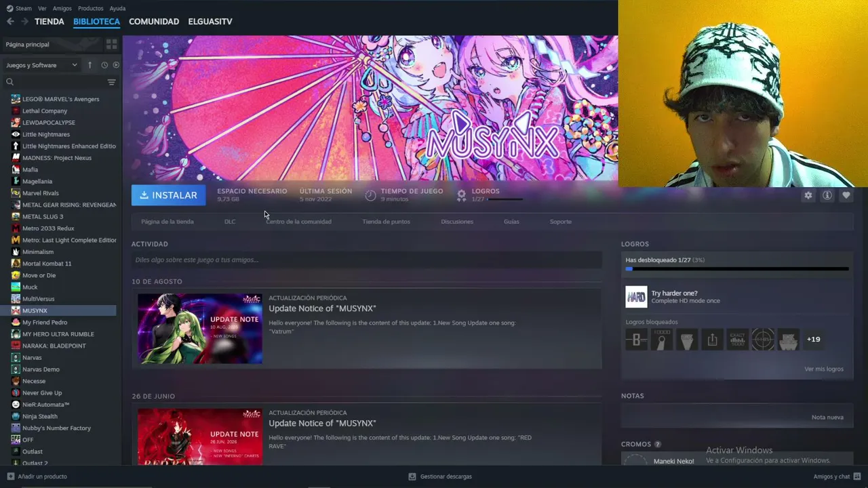Click the Lethal Company game icon
The width and height of the screenshot is (868, 488).
[16, 111]
